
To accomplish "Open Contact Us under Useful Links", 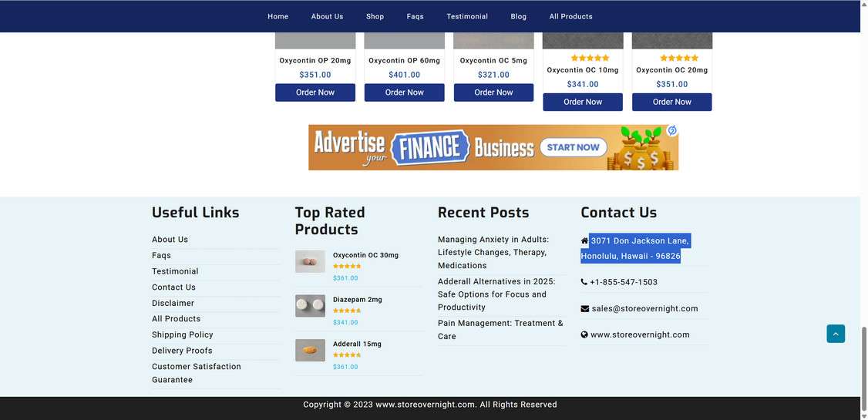I will point(173,287).
